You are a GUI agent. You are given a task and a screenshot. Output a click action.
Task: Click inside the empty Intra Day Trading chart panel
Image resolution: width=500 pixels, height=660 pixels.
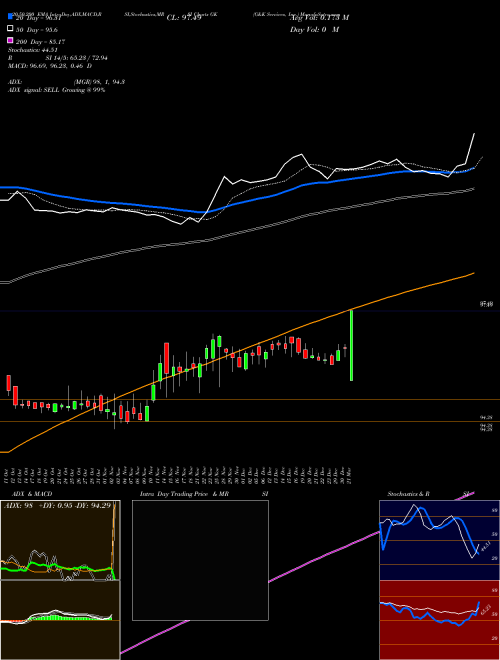[x=200, y=560]
